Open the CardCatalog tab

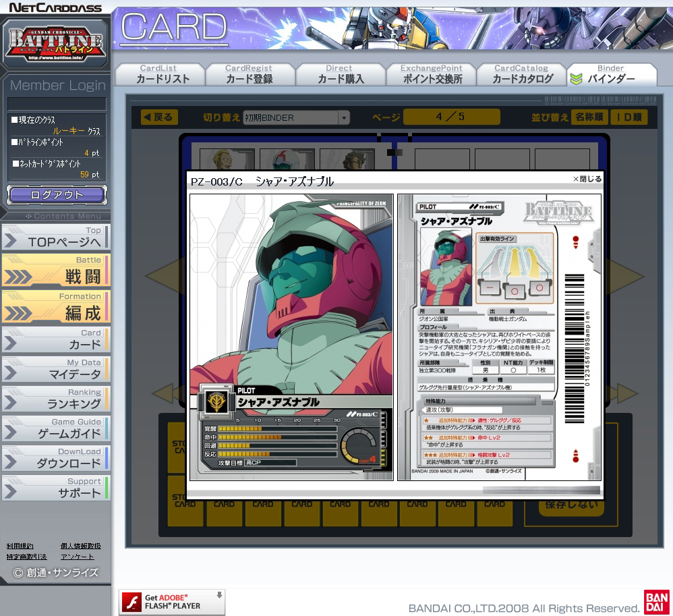pyautogui.click(x=521, y=74)
